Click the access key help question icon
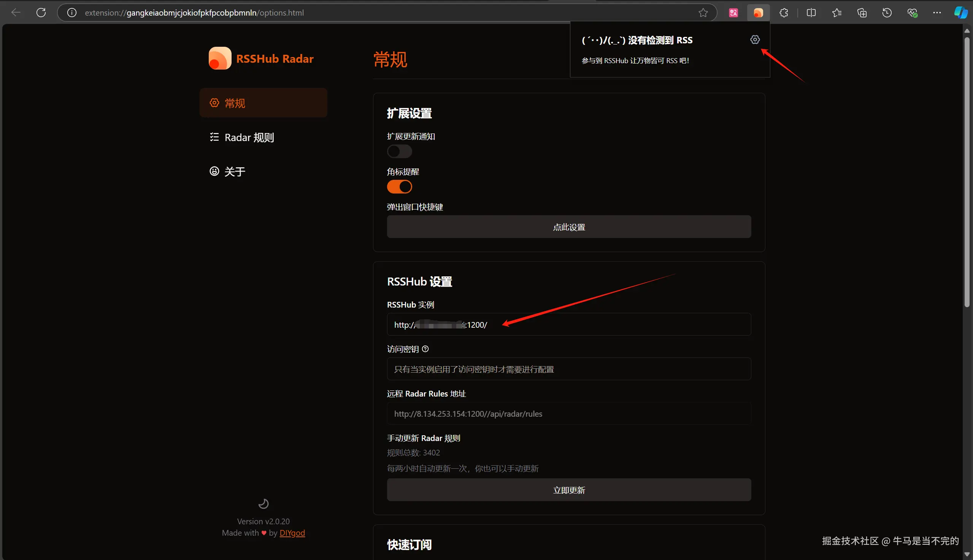 (x=425, y=349)
